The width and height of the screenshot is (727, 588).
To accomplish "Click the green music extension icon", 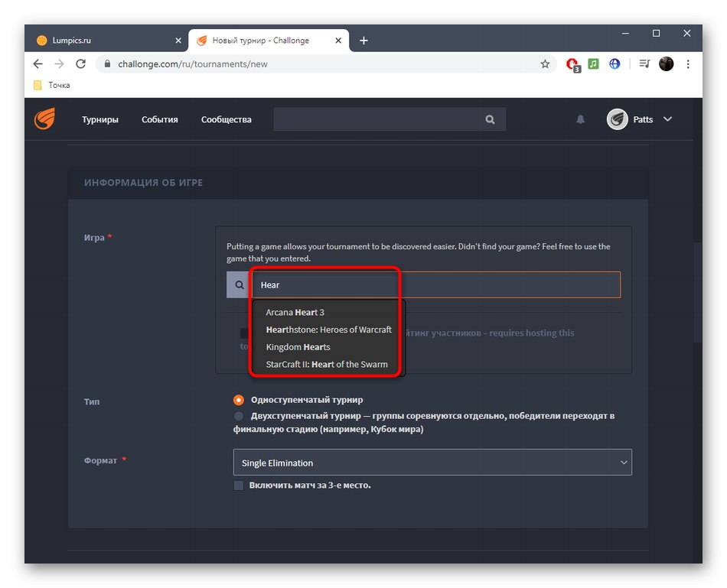I will coord(594,64).
